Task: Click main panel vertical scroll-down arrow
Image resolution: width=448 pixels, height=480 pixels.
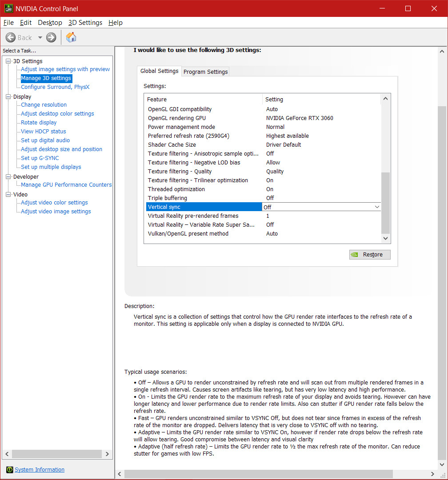Action: click(x=442, y=464)
